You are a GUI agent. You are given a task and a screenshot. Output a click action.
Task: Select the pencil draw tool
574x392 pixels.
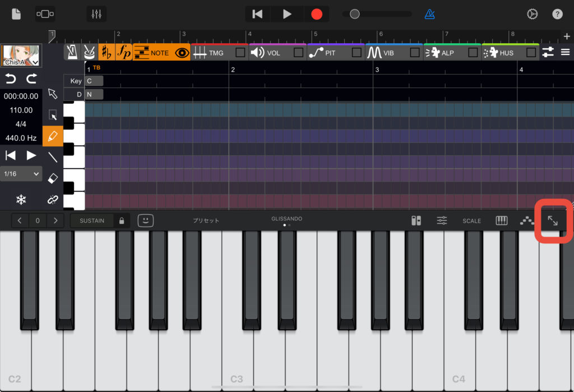[x=53, y=136]
